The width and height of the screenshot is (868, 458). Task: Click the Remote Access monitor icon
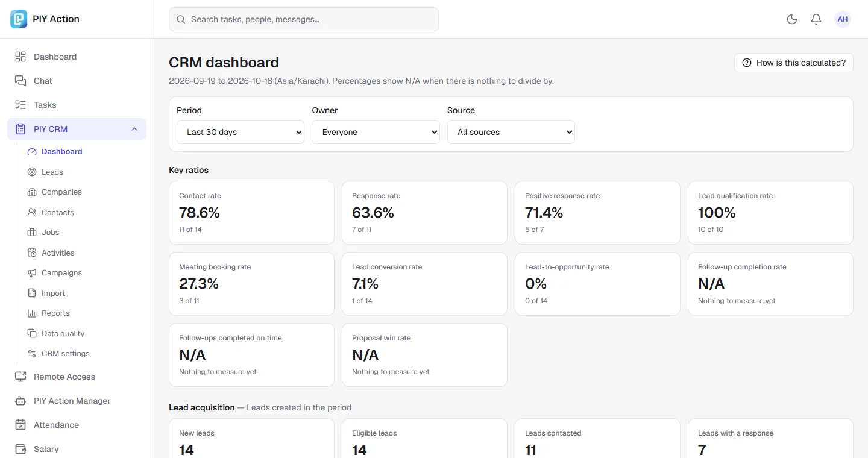click(x=20, y=377)
